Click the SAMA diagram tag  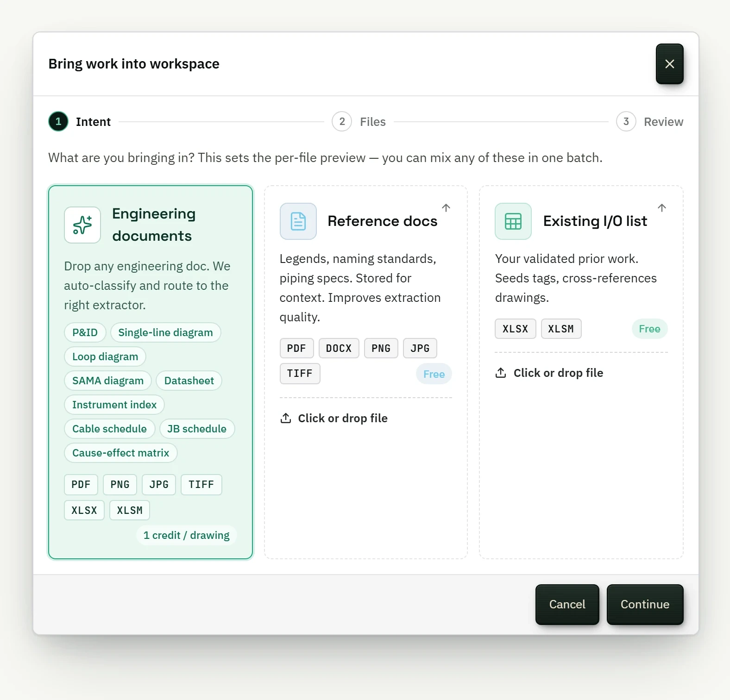coord(108,381)
